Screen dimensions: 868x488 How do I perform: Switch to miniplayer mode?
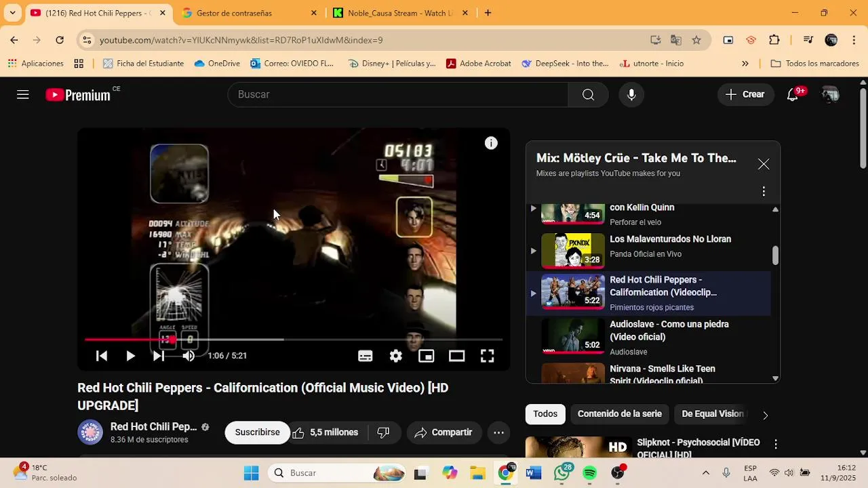tap(427, 356)
